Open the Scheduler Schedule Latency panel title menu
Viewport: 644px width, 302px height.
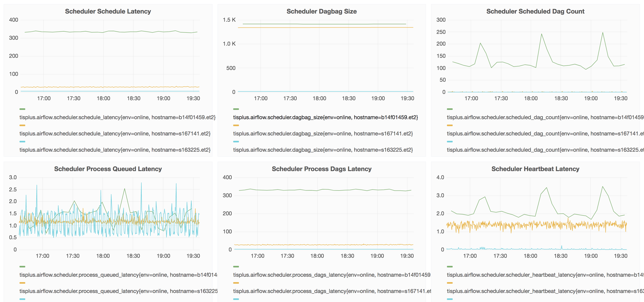tap(108, 11)
